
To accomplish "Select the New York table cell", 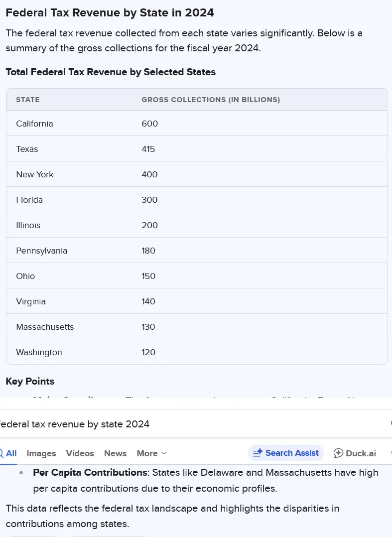I will pos(35,174).
